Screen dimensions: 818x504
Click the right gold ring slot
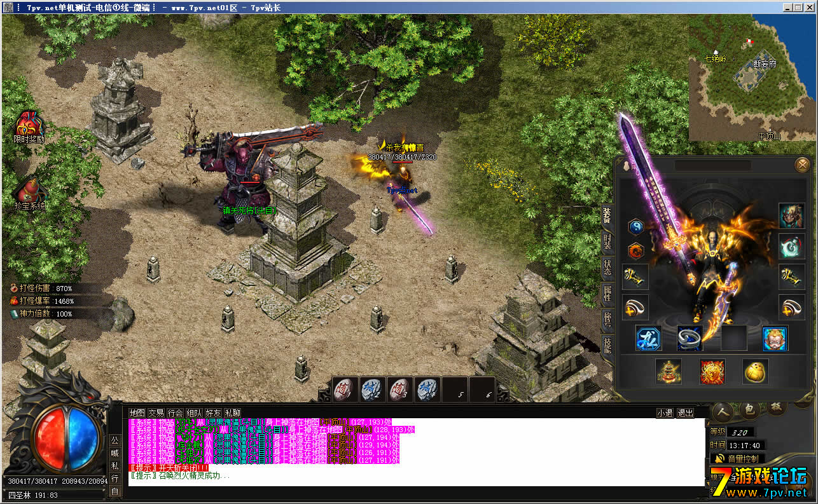[792, 307]
